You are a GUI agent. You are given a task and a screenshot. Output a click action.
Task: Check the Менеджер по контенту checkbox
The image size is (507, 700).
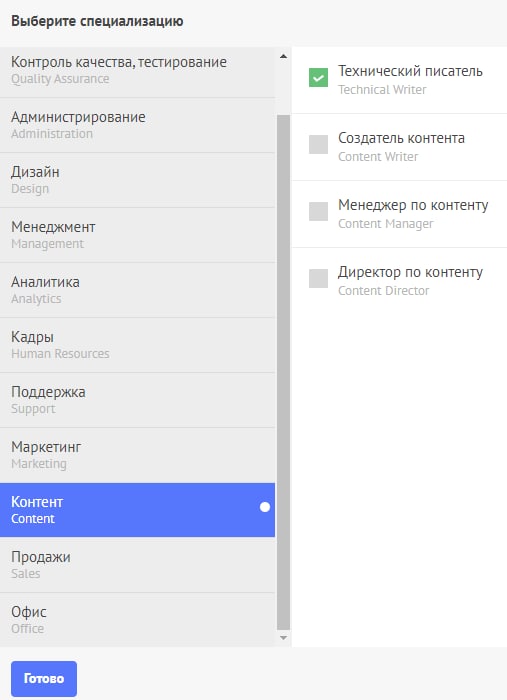318,212
